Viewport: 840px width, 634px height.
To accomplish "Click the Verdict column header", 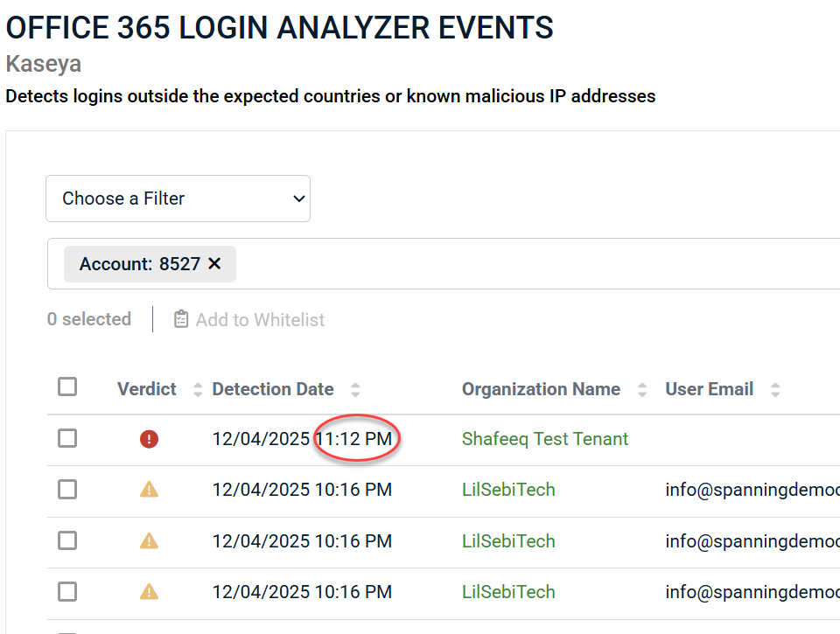I will (147, 390).
